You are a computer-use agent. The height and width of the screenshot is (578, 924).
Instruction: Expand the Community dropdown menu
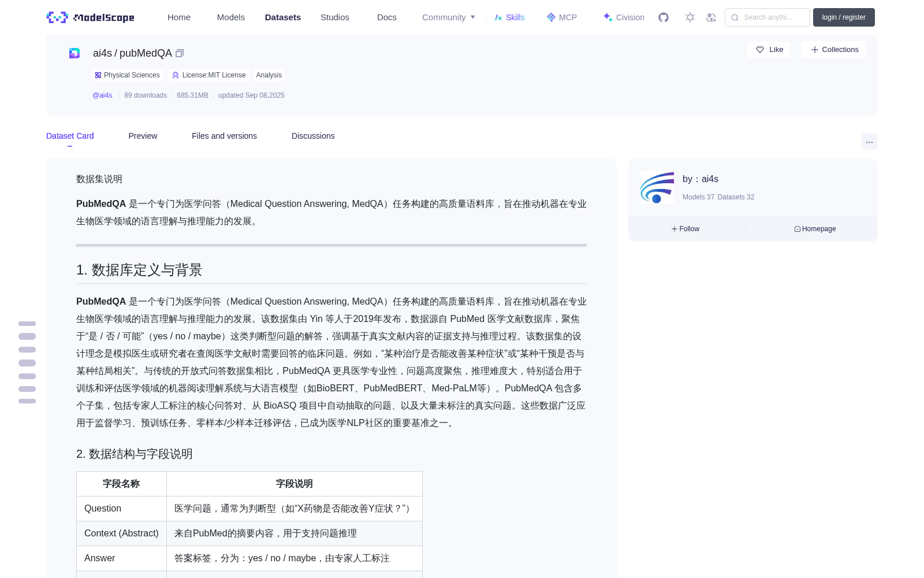point(449,17)
